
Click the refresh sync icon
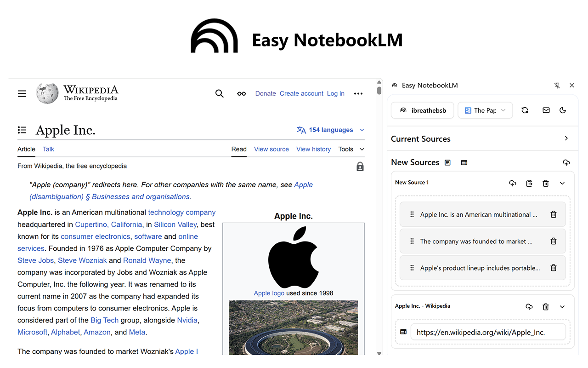click(x=525, y=110)
